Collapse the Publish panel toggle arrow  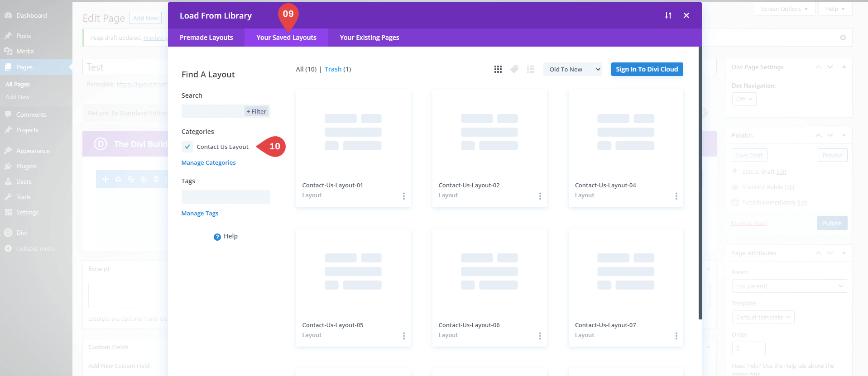[x=844, y=135]
